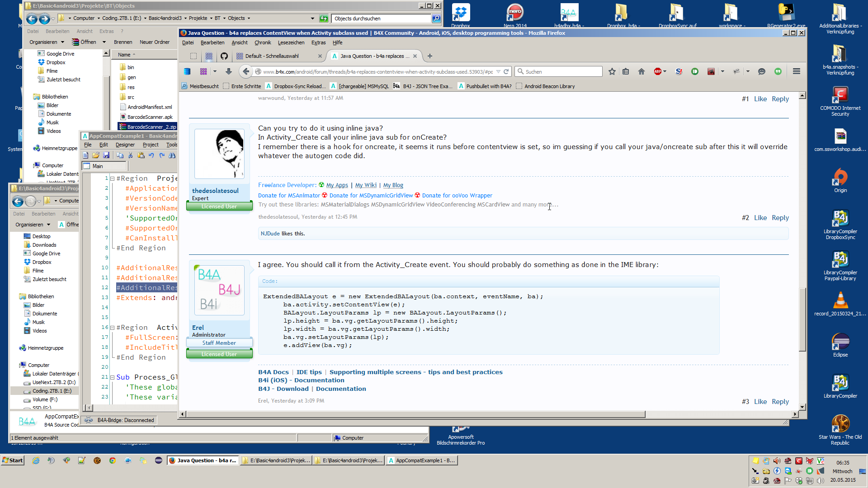Image resolution: width=868 pixels, height=488 pixels.
Task: Open Adblock Plus toolbar icon
Action: pos(658,71)
